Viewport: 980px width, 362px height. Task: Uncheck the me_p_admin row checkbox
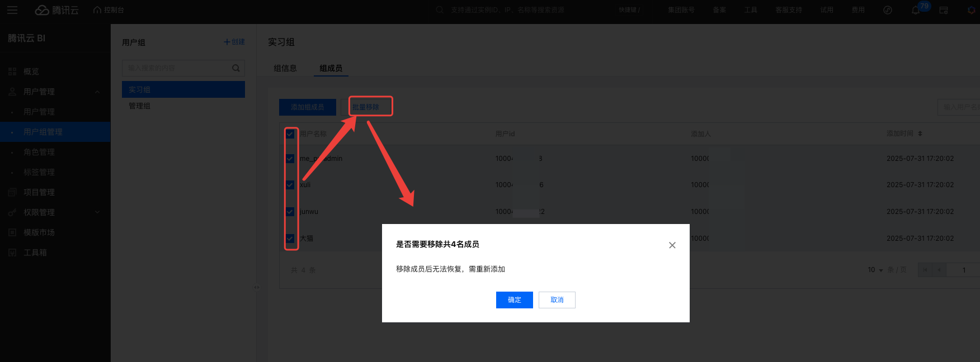[x=290, y=159]
